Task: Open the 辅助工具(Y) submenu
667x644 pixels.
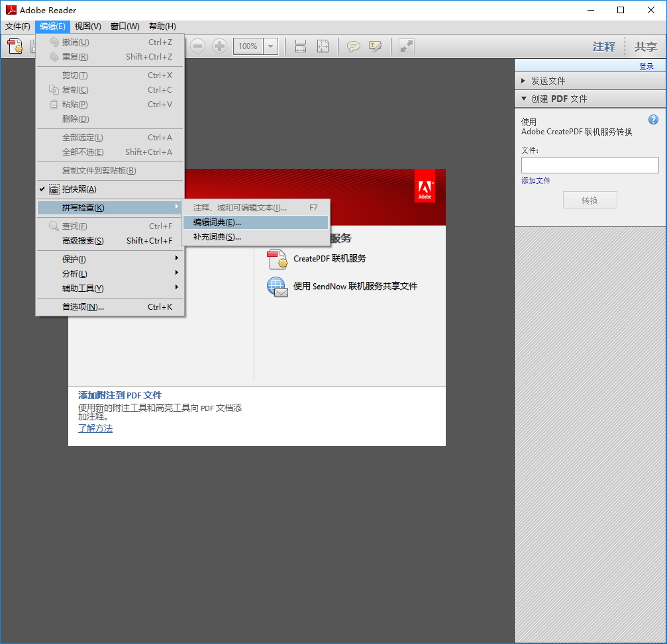Action: pyautogui.click(x=110, y=288)
